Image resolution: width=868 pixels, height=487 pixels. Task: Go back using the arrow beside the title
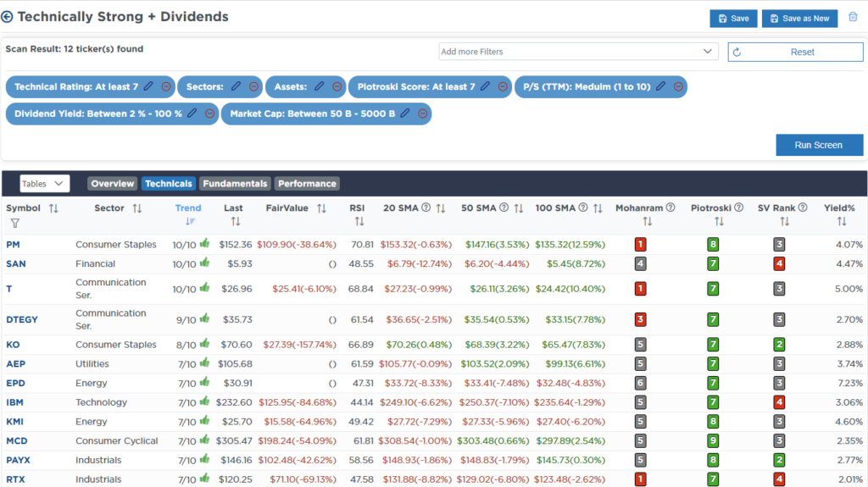(x=7, y=17)
